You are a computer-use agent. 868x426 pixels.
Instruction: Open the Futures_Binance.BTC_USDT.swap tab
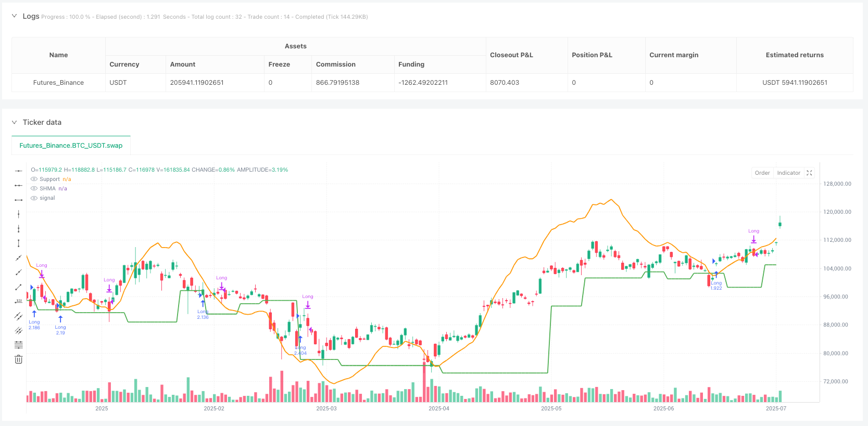[x=71, y=146]
